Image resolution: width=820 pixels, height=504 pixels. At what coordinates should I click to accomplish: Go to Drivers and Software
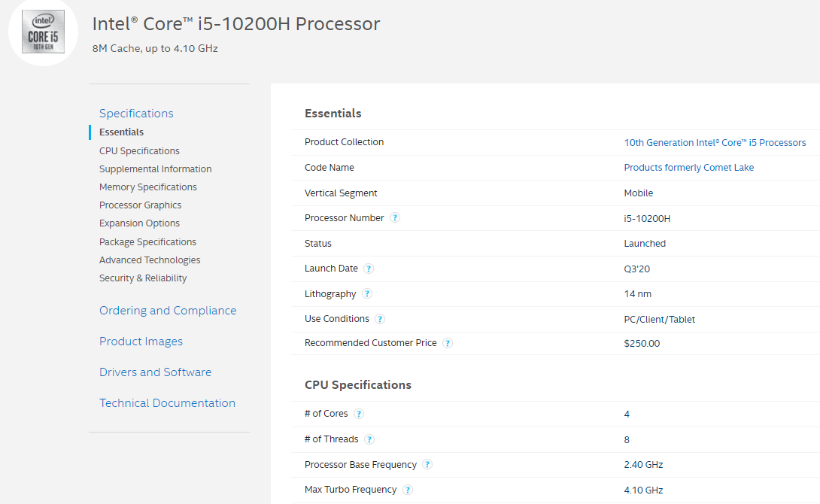coord(155,372)
